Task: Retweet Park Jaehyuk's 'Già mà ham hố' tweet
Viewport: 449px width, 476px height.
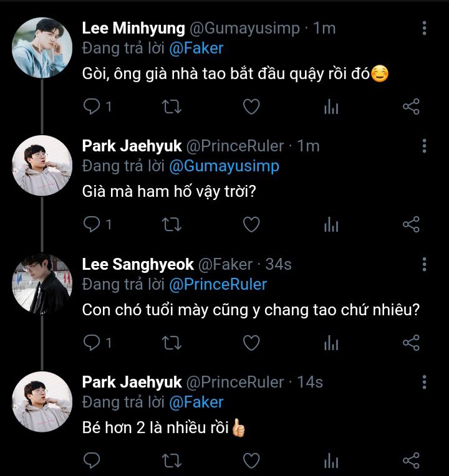Action: 171,225
